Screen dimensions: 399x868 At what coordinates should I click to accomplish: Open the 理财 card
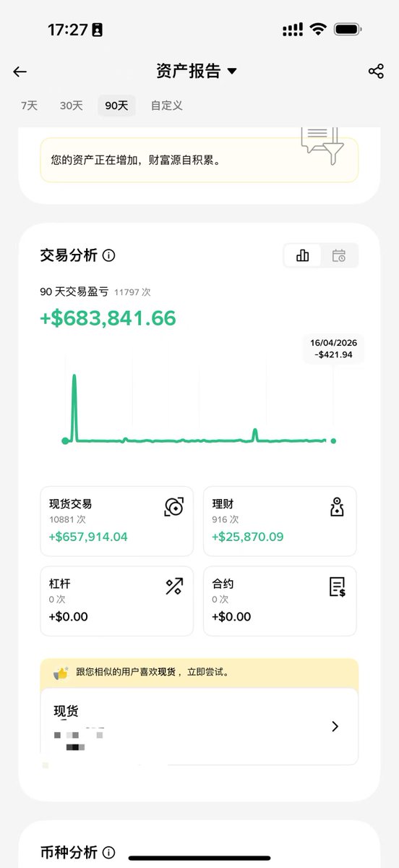(x=280, y=521)
